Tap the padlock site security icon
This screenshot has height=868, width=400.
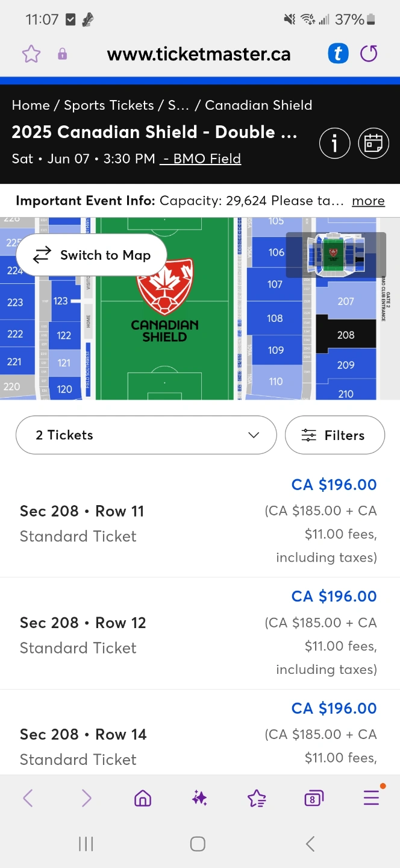click(x=62, y=54)
